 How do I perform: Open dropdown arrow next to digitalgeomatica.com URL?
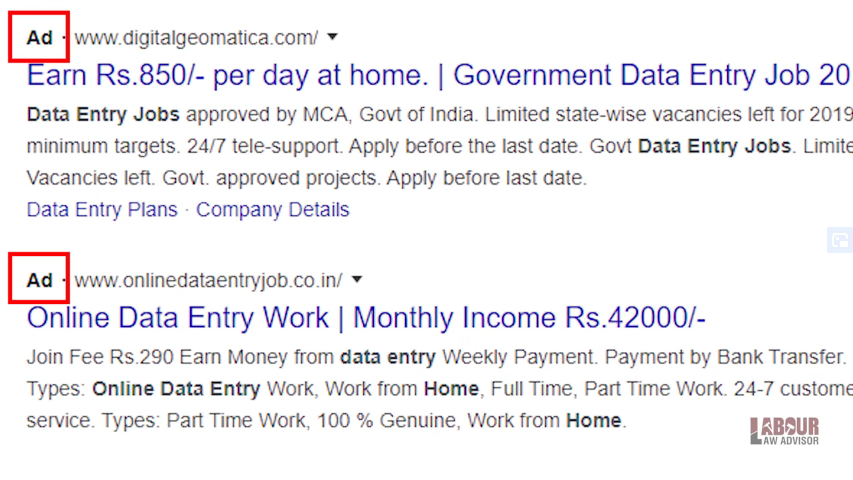click(x=332, y=37)
